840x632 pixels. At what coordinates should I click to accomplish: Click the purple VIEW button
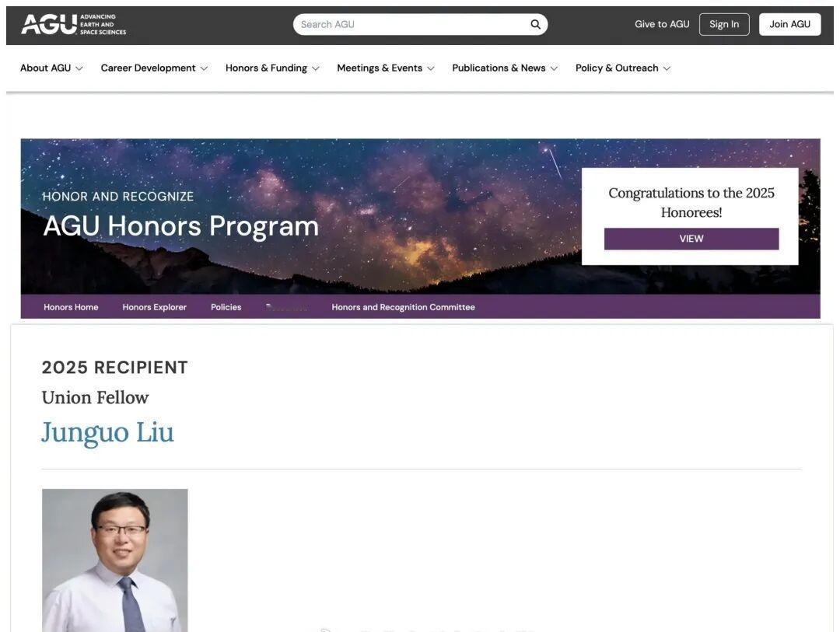(691, 239)
